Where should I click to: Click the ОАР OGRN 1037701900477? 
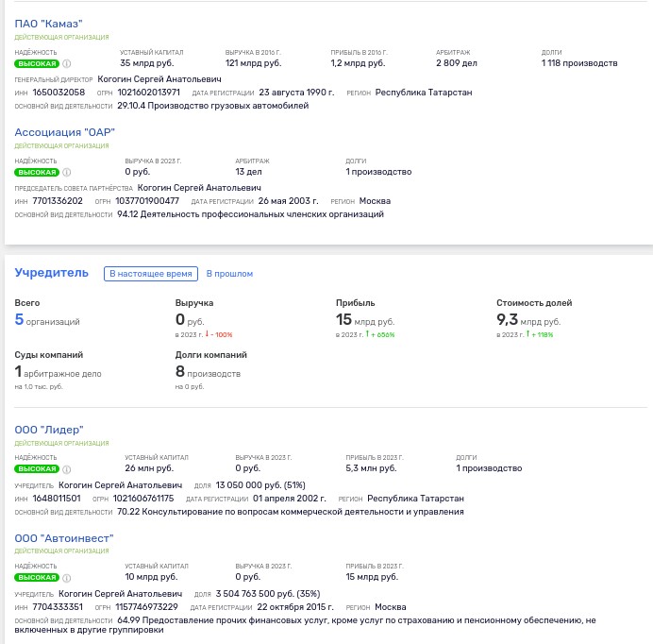(147, 201)
